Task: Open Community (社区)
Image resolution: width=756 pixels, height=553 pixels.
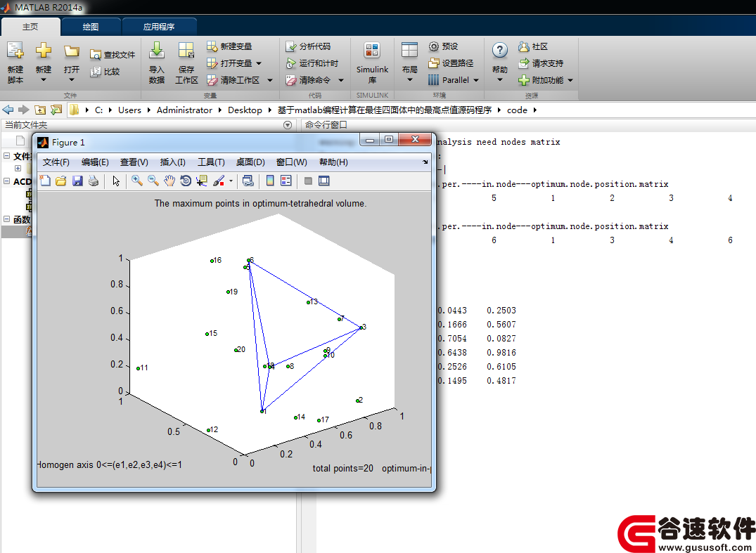Action: pyautogui.click(x=533, y=46)
